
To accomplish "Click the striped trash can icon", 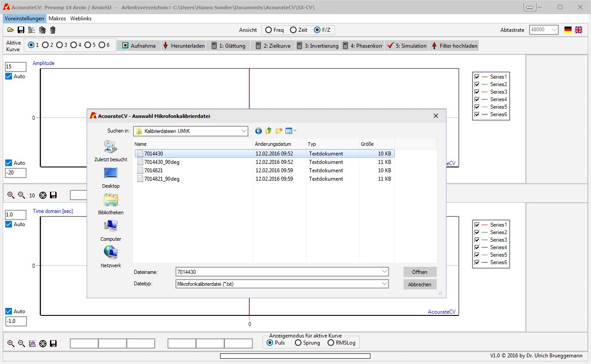I will 42,30.
